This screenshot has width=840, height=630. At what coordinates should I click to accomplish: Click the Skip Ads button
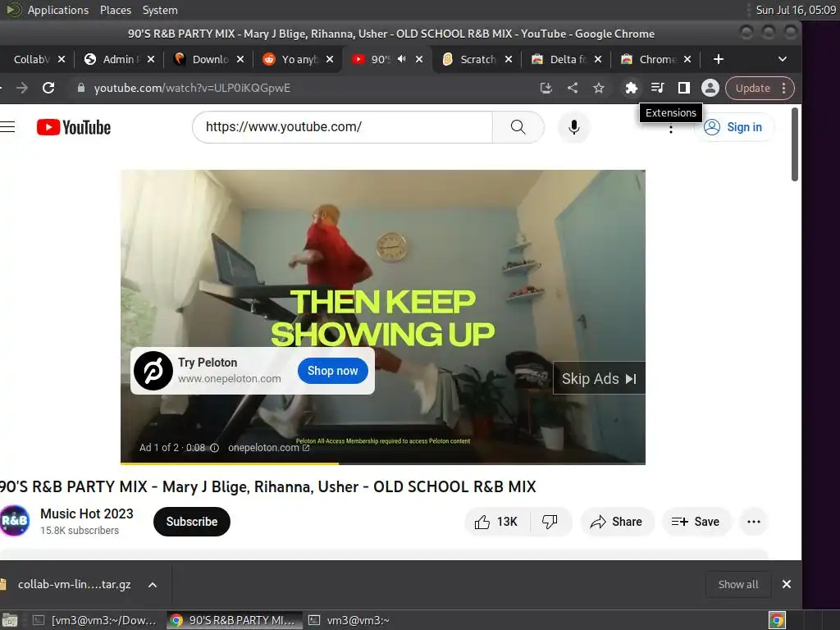[599, 378]
